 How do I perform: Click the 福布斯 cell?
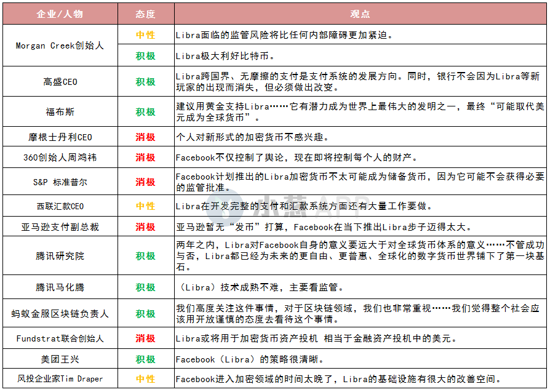coord(60,112)
